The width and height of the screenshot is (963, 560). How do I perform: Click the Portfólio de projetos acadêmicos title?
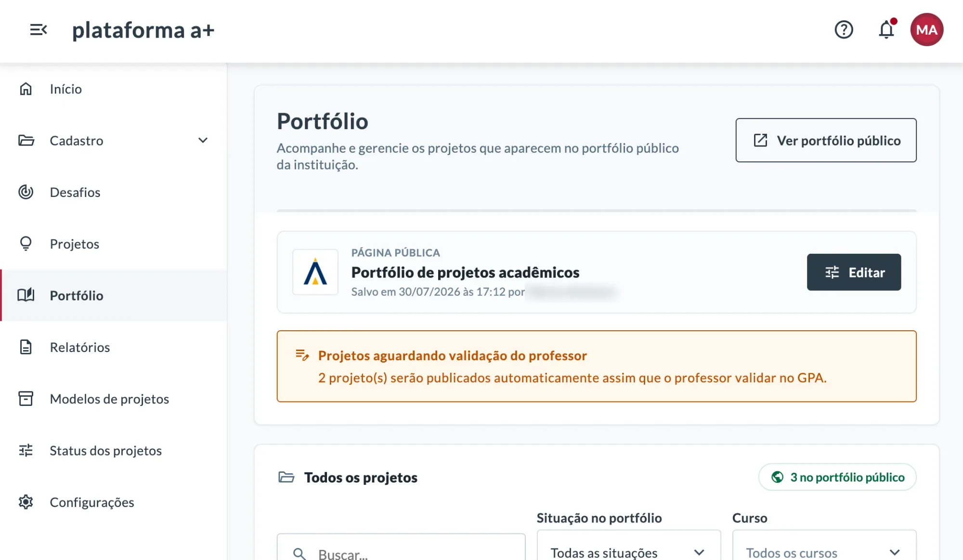coord(465,273)
